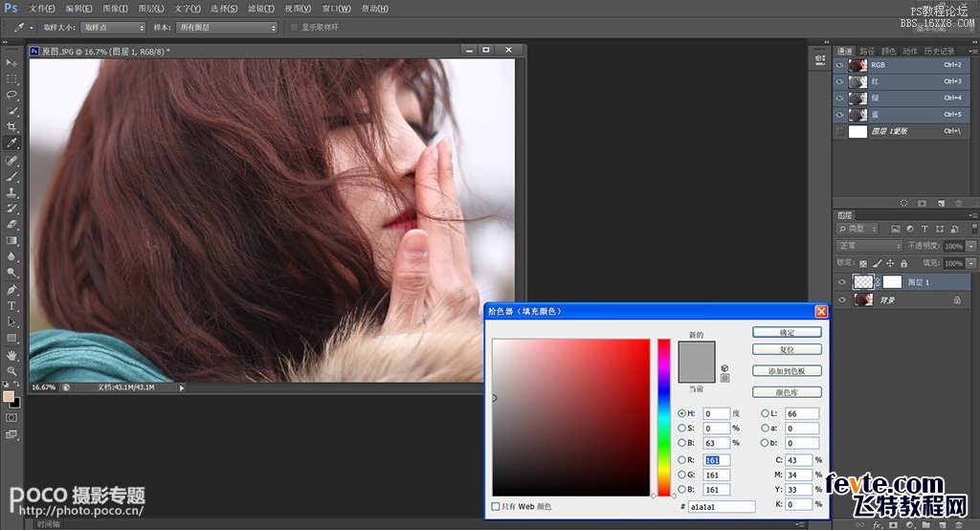Open layer filter 类型 dropdown

[x=858, y=229]
